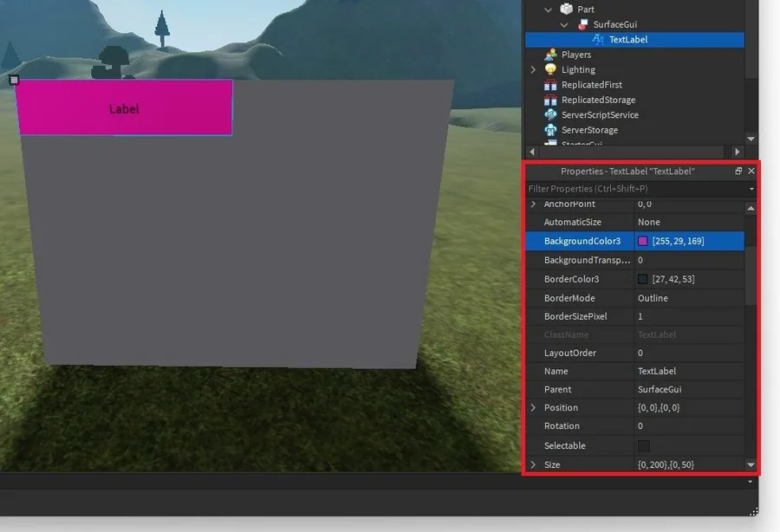The width and height of the screenshot is (780, 532).
Task: Click the TextLabel icon in Explorer
Action: point(597,39)
